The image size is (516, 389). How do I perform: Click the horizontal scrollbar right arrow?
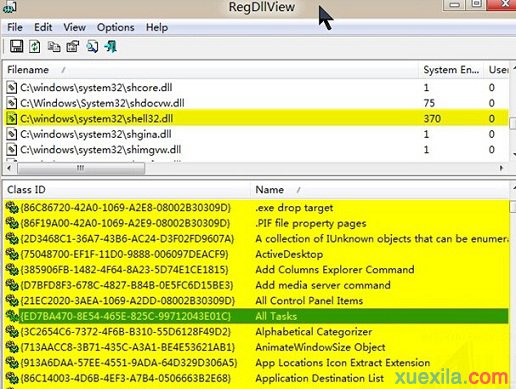[x=501, y=168]
